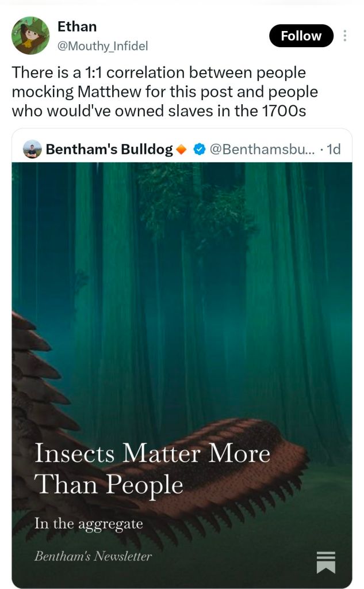Click the In the aggregate subtitle
This screenshot has width=364, height=589.
89,523
